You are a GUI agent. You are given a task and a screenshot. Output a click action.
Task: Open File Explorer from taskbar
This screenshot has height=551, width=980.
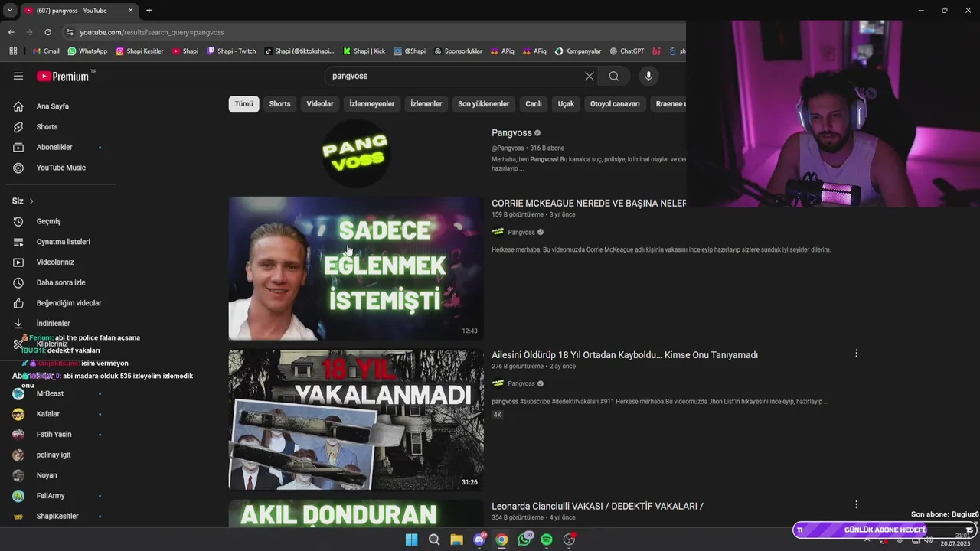pos(456,540)
